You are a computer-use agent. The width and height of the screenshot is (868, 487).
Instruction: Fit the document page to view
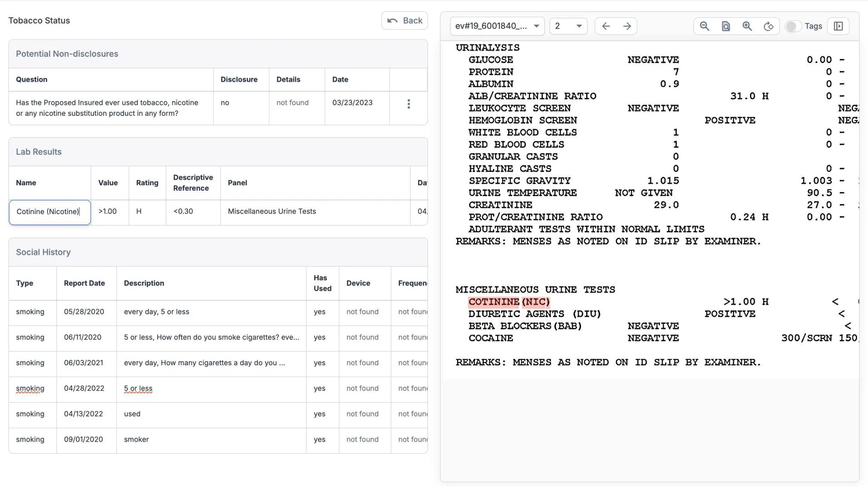726,26
